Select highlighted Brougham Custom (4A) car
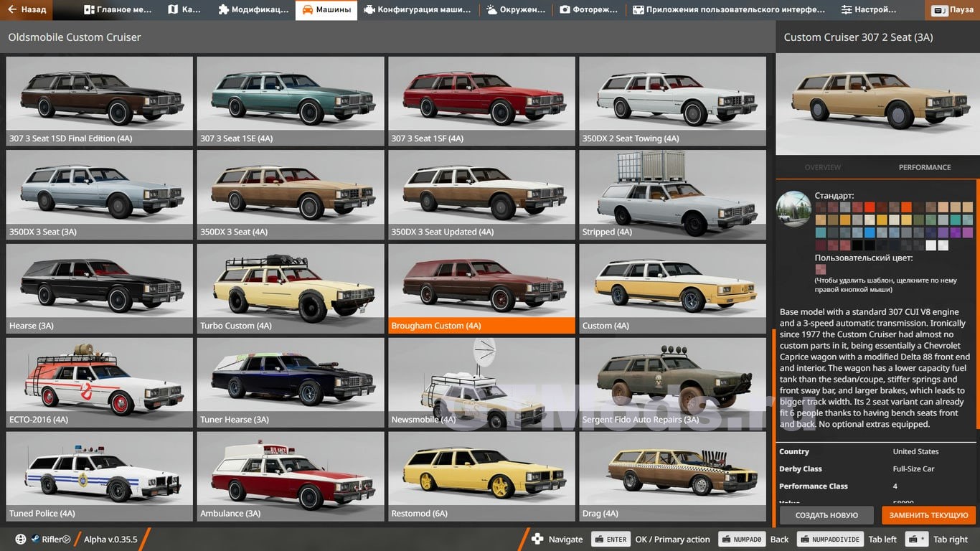 point(481,289)
